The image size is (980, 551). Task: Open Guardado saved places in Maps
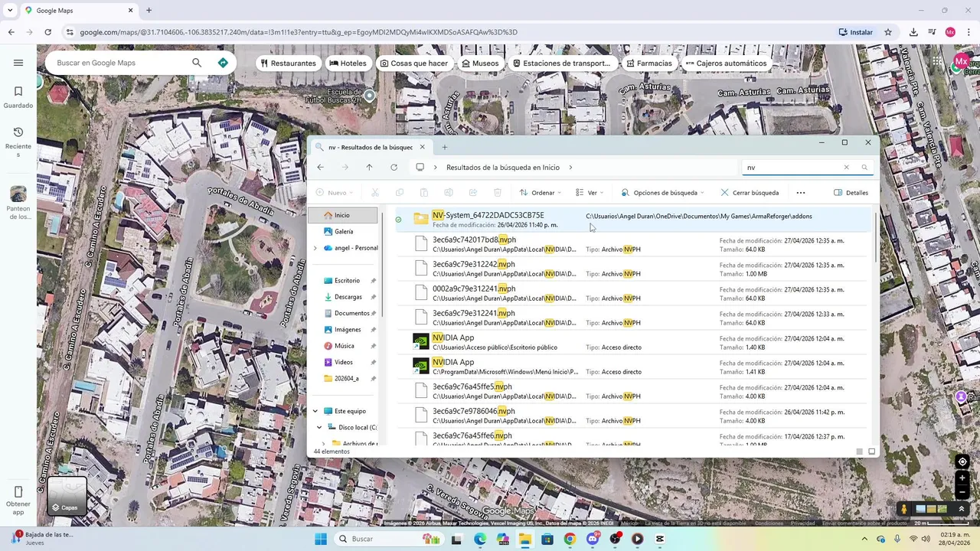point(18,97)
